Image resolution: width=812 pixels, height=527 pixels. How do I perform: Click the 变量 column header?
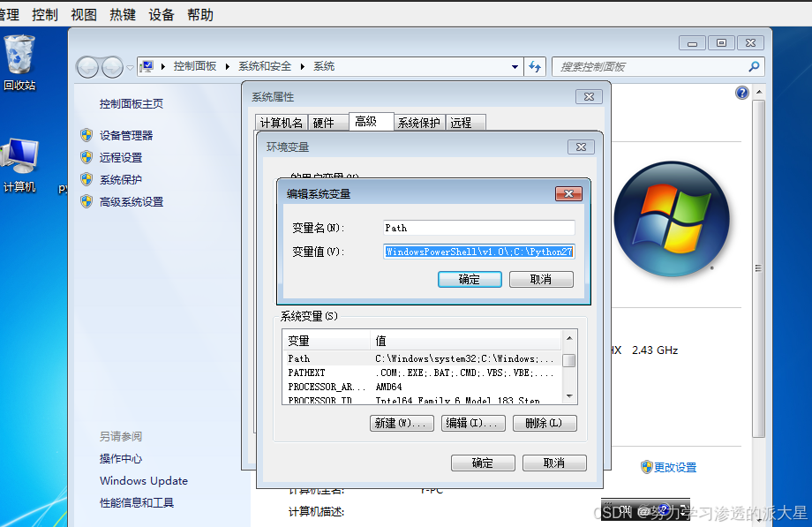click(327, 341)
